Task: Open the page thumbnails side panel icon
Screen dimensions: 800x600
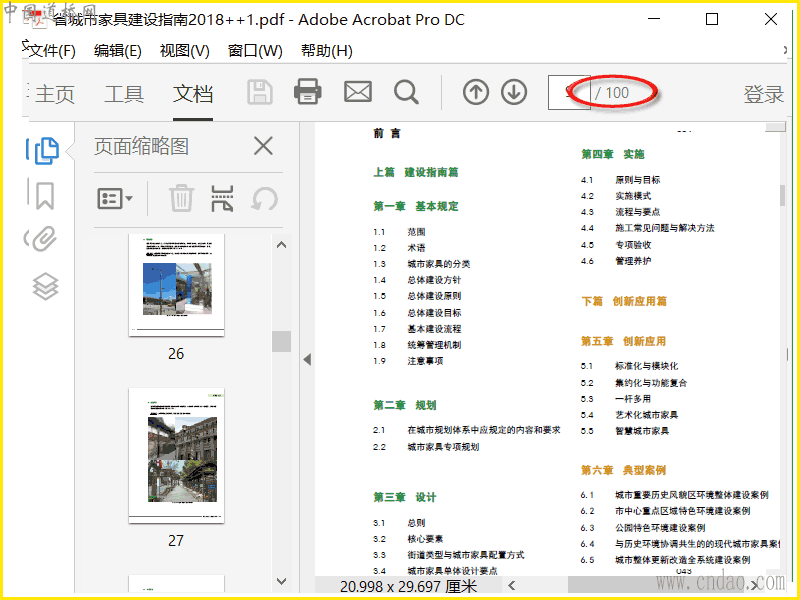Action: [46, 151]
